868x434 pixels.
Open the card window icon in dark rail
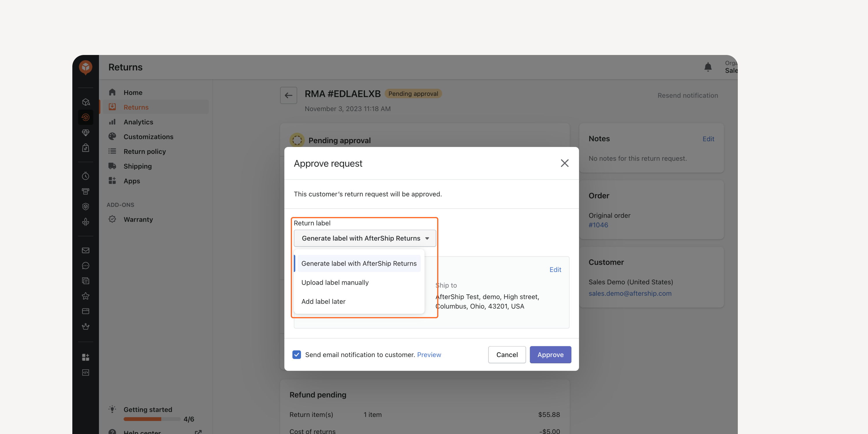[86, 311]
